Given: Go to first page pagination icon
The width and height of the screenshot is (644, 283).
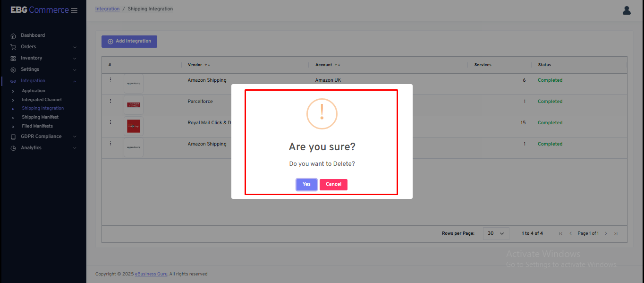Looking at the screenshot, I should tap(560, 233).
